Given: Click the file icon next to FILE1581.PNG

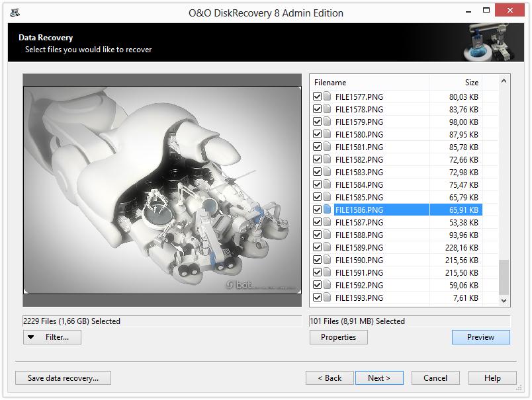Looking at the screenshot, I should click(x=328, y=146).
